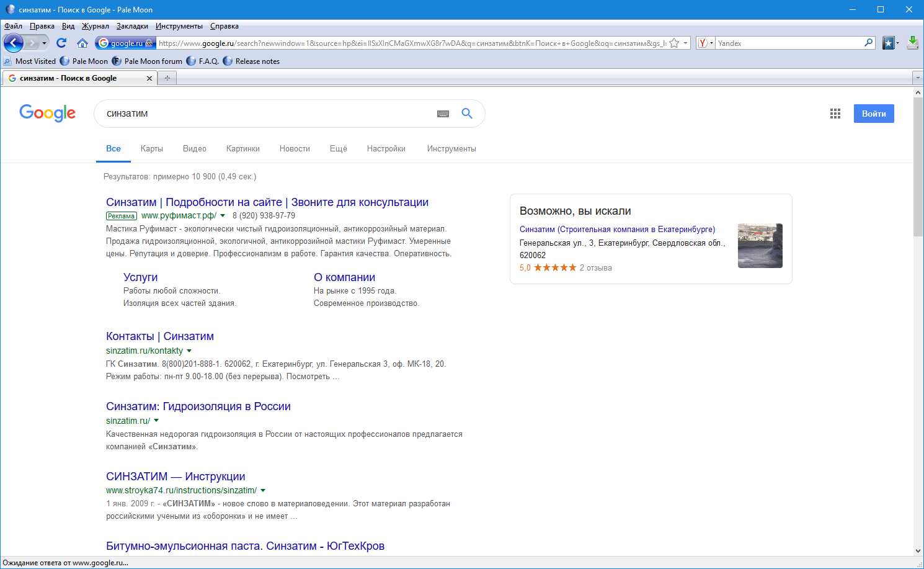This screenshot has width=924, height=569.
Task: Open the 'Контакты | Синзатим' result
Action: click(x=160, y=336)
